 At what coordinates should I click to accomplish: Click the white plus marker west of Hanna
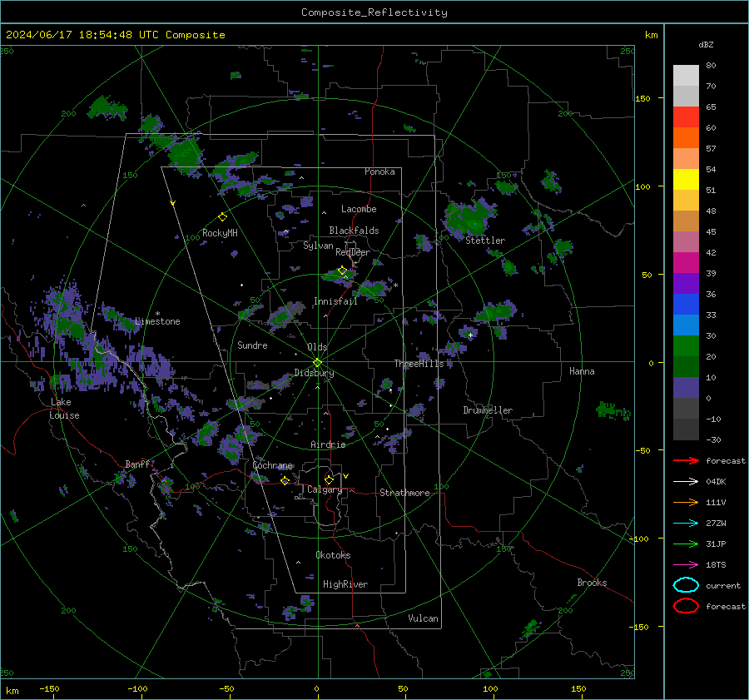click(470, 335)
